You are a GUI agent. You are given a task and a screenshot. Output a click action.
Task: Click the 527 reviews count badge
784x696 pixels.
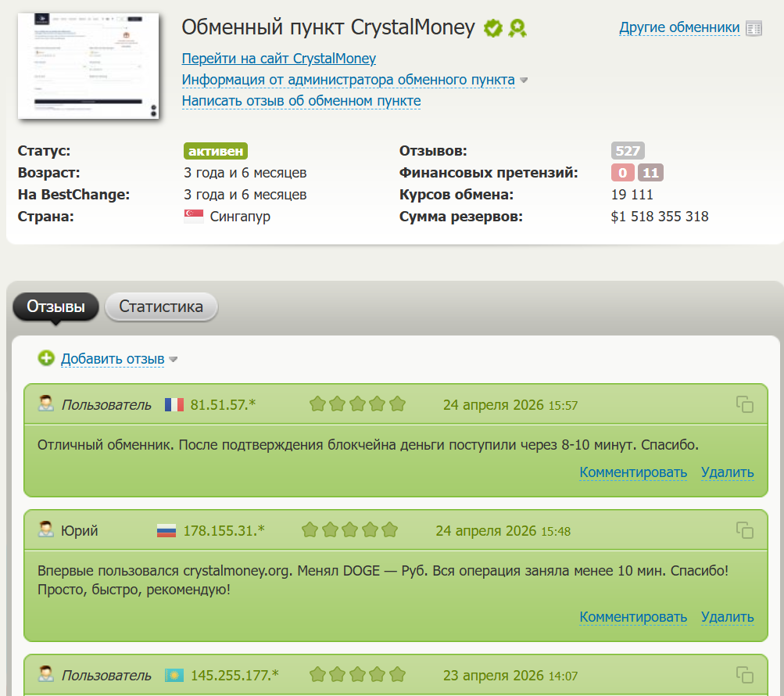[628, 152]
